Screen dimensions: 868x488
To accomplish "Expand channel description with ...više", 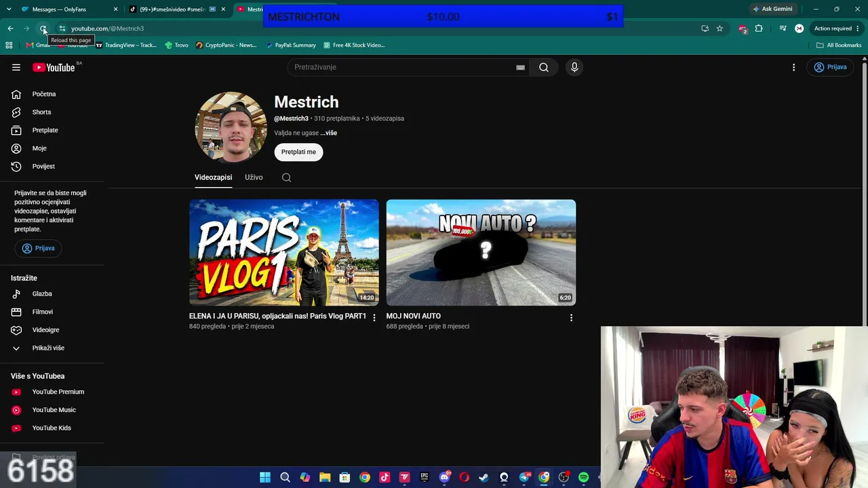I will pos(328,133).
